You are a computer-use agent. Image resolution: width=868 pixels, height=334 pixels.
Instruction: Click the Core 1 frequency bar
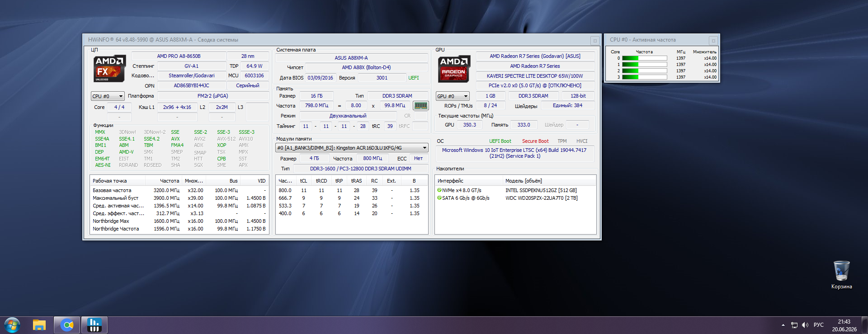tap(645, 65)
